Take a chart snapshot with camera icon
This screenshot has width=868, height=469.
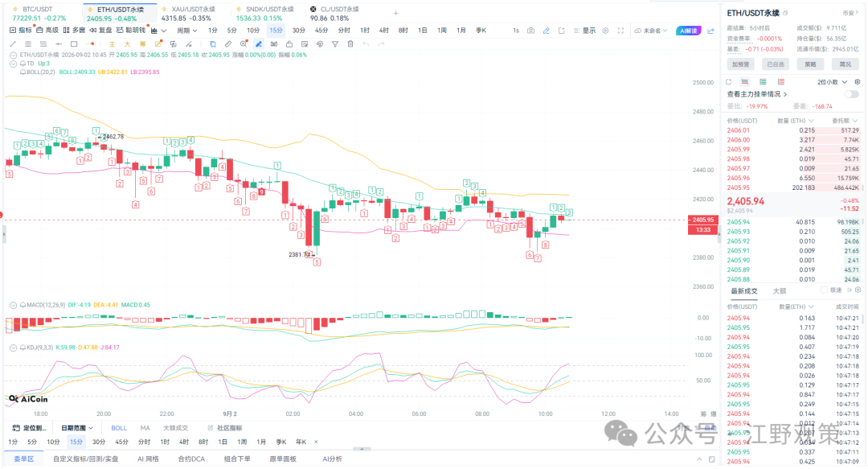531,31
